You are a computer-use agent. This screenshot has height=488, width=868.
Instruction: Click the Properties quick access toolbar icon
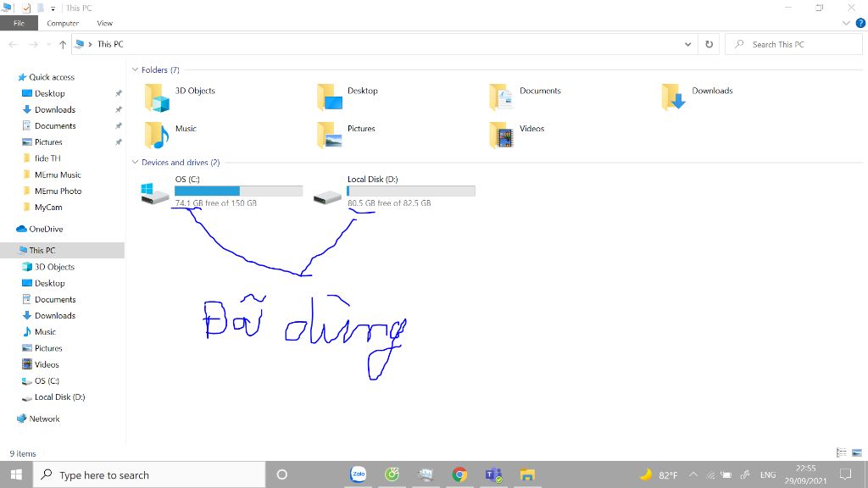click(x=26, y=8)
